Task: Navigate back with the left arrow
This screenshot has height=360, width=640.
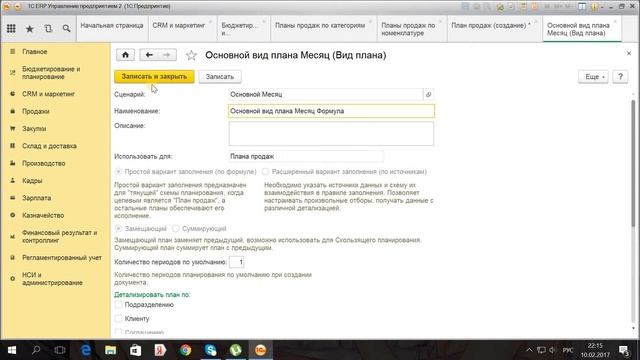Action: pyautogui.click(x=149, y=55)
